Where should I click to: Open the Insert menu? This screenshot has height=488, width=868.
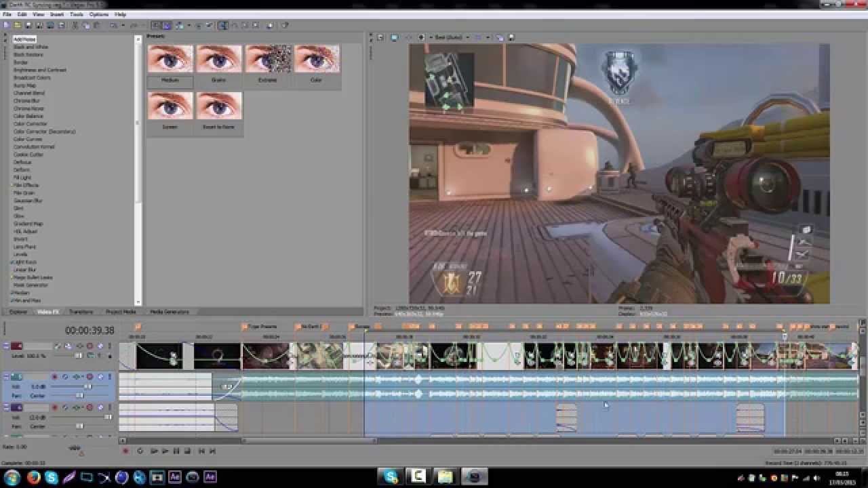(57, 14)
